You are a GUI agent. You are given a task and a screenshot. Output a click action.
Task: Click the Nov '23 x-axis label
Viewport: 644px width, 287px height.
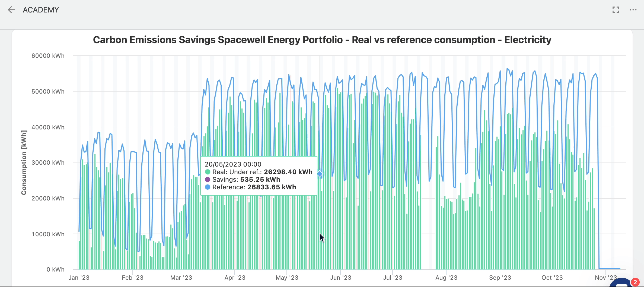[x=606, y=278]
